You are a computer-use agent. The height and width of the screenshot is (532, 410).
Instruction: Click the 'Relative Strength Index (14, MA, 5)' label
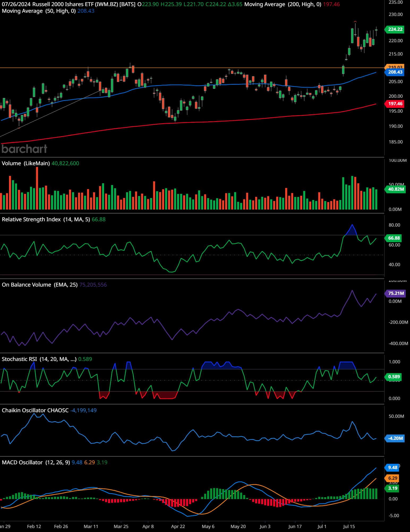(46, 219)
